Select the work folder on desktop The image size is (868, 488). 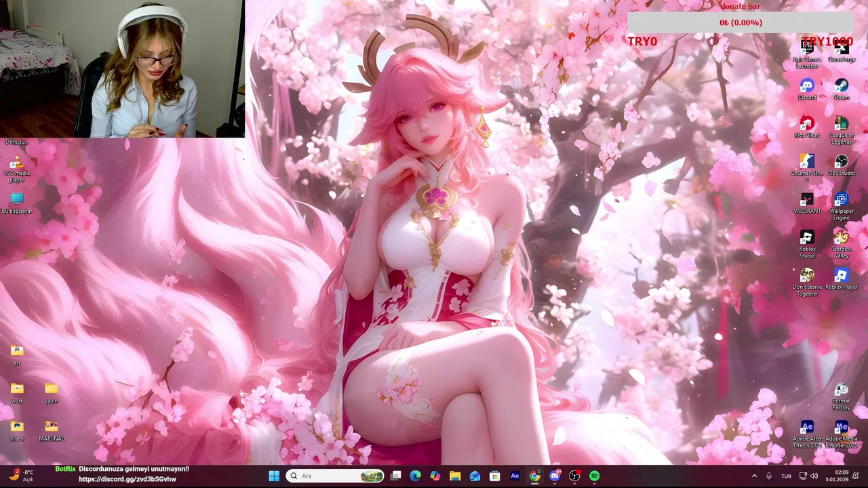[17, 392]
